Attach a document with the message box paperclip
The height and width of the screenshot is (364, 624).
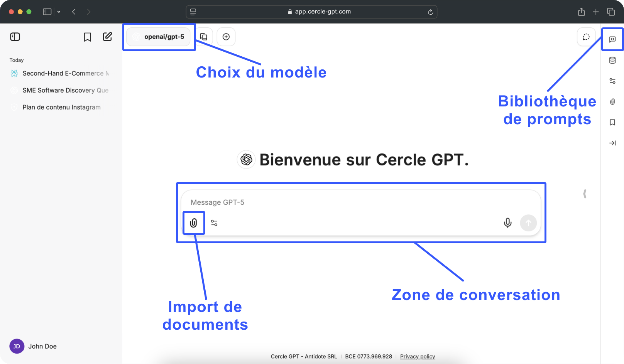(194, 223)
